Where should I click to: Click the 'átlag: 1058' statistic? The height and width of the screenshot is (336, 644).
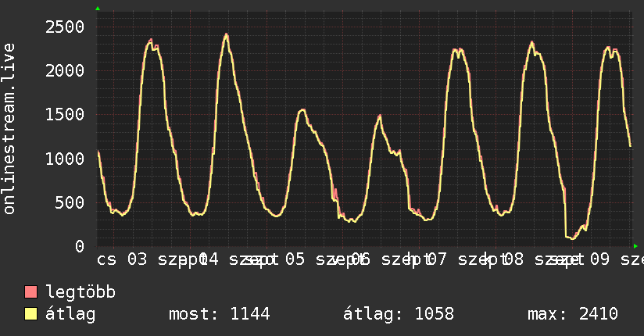click(x=399, y=314)
